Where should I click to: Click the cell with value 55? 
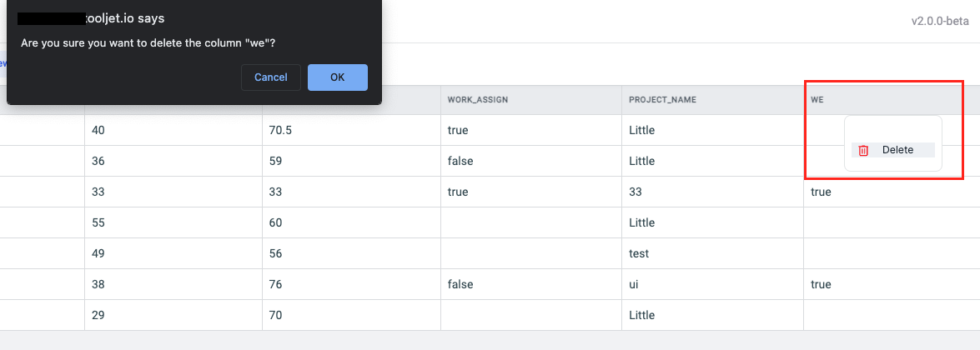click(x=99, y=222)
